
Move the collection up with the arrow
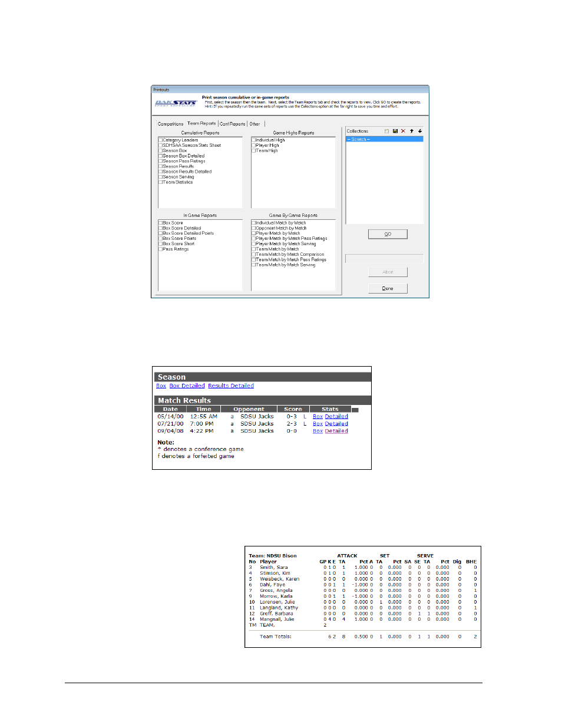click(412, 131)
